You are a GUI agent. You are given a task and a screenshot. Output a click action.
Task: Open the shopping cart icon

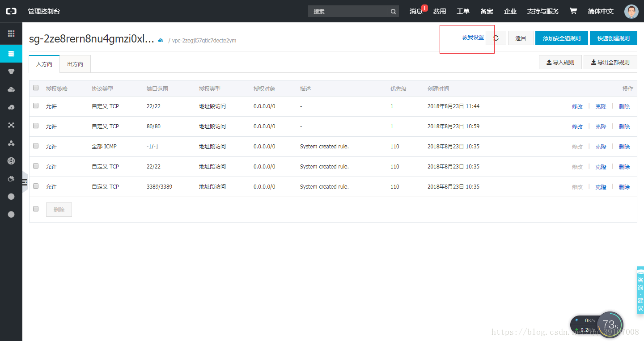[x=573, y=11]
